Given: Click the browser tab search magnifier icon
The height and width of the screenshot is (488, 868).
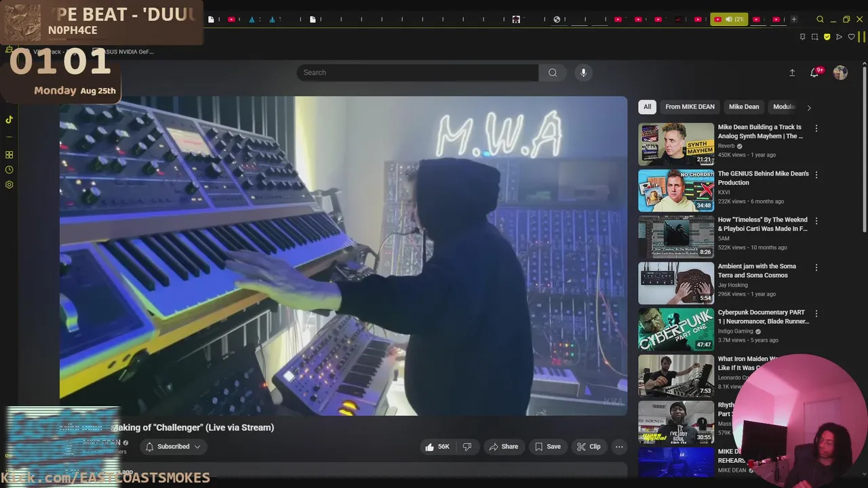Looking at the screenshot, I should click(820, 19).
